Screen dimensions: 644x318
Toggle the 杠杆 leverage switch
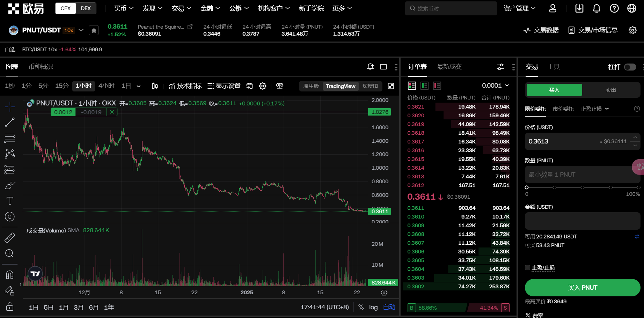click(630, 67)
